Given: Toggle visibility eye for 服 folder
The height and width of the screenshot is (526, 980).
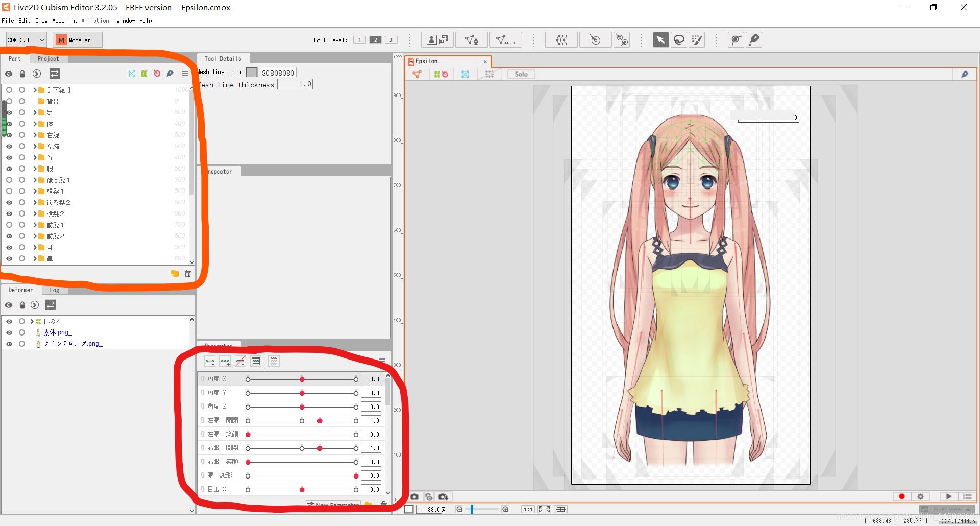Looking at the screenshot, I should (9, 169).
